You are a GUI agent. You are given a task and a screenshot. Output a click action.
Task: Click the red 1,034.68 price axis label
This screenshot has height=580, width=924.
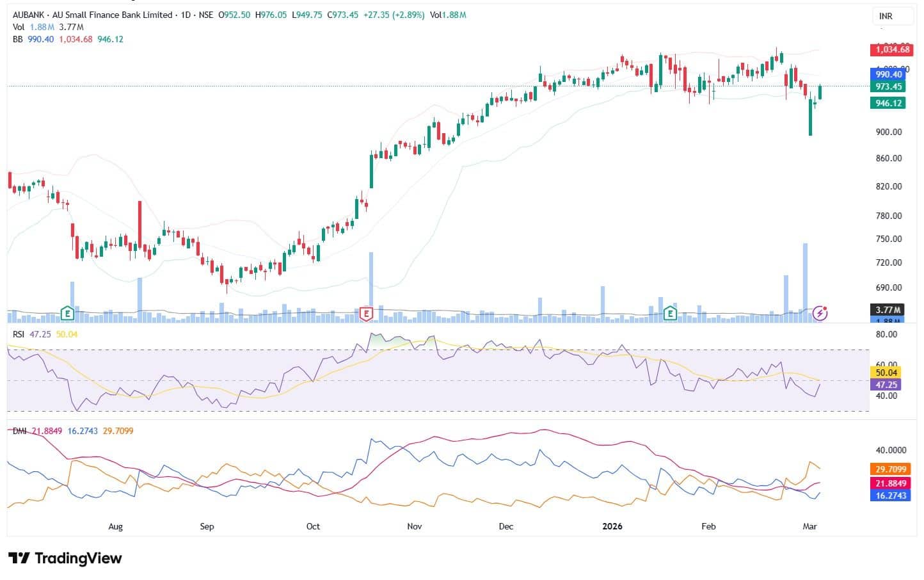pos(892,49)
